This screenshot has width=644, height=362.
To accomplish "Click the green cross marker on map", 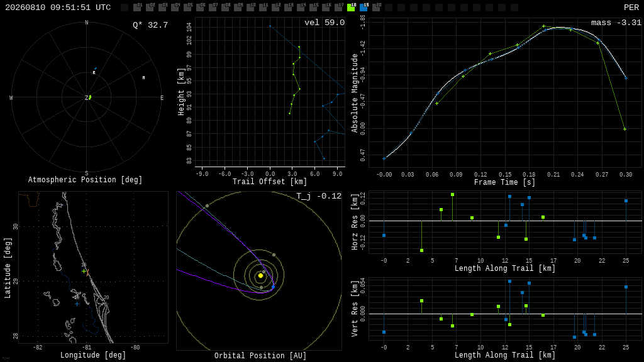I will coord(84,271).
